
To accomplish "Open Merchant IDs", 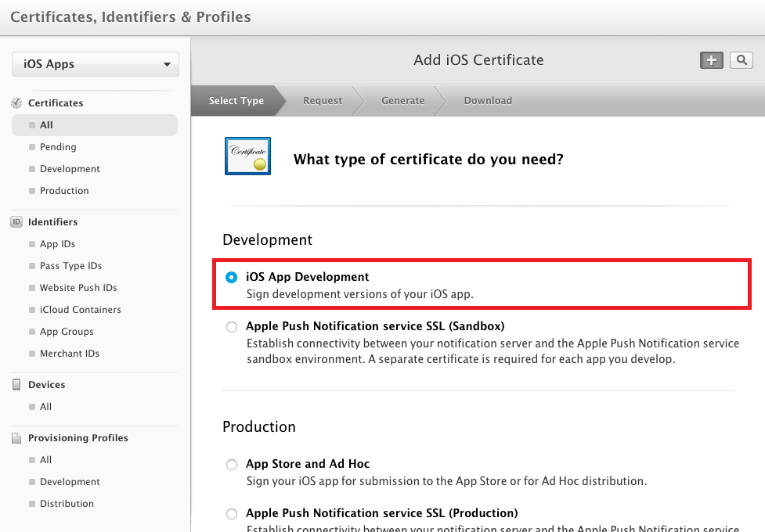I will [70, 354].
